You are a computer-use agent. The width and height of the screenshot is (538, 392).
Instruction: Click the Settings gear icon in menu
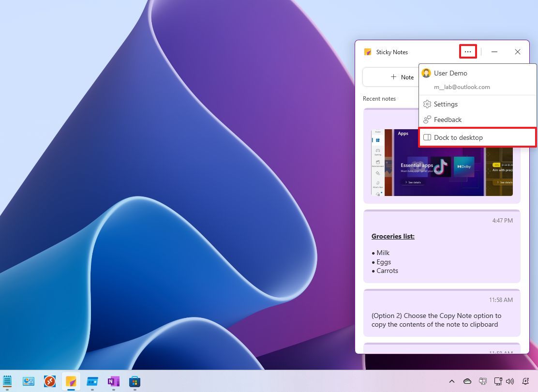427,104
